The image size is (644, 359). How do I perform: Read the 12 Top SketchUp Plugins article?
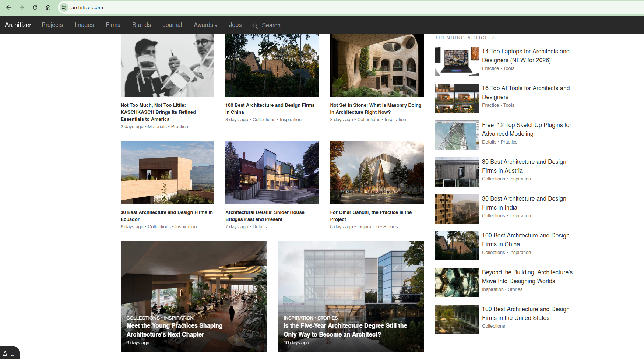tap(527, 130)
